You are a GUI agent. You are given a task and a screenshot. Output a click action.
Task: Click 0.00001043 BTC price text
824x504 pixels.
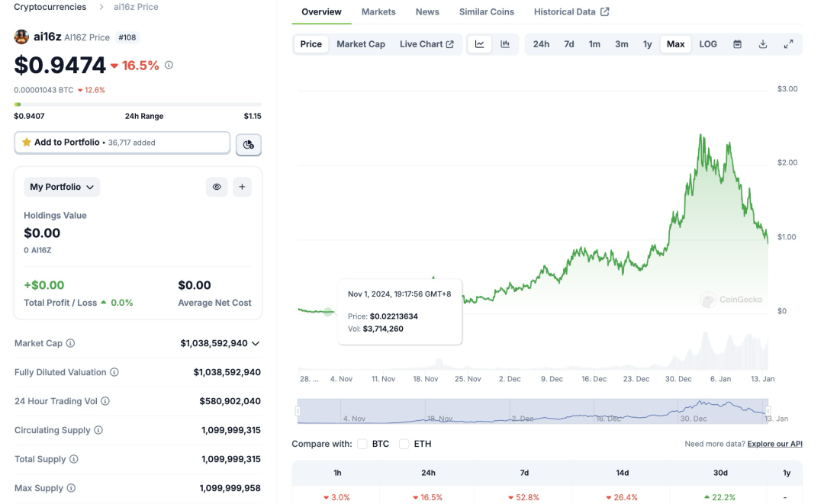(x=43, y=90)
